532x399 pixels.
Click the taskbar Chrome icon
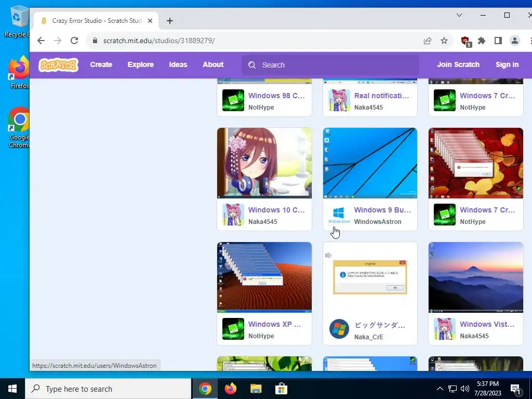(205, 389)
